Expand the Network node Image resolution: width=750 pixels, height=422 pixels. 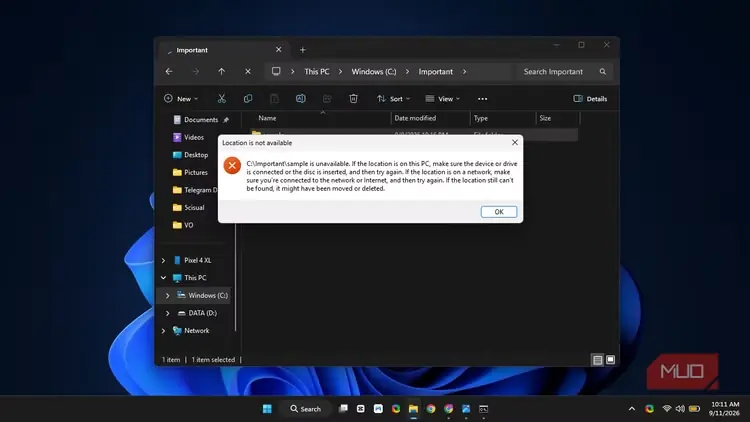[x=163, y=331]
